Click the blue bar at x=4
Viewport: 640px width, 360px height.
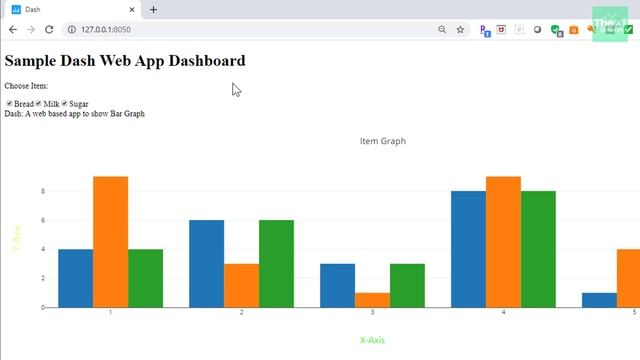point(469,249)
